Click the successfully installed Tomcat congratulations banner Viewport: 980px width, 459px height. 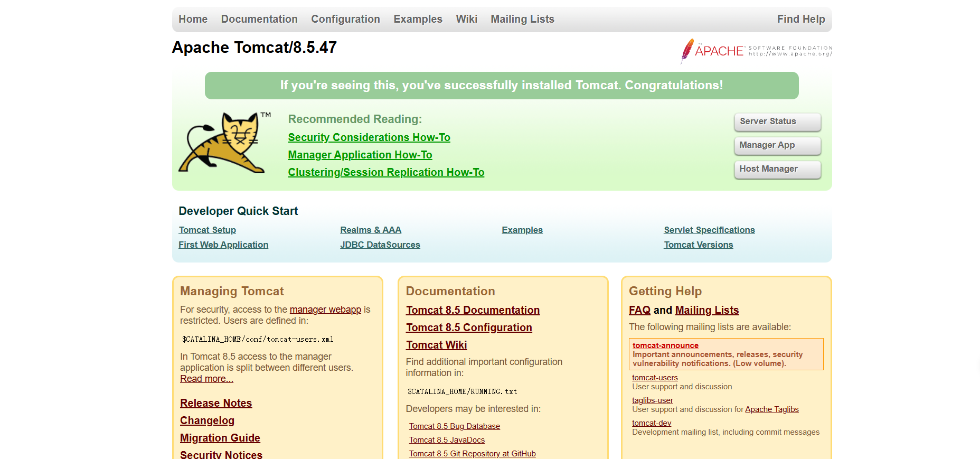click(502, 86)
